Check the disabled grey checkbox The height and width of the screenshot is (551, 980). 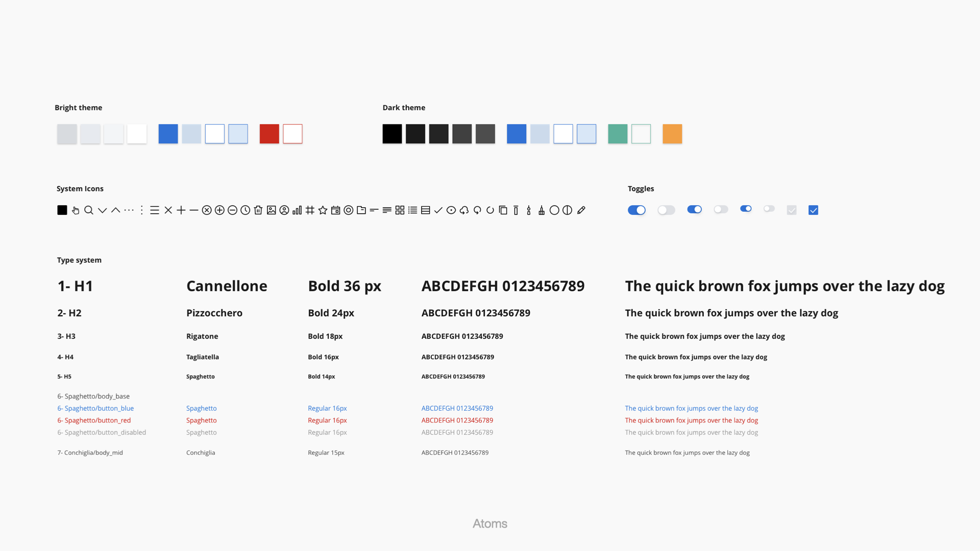[791, 210]
